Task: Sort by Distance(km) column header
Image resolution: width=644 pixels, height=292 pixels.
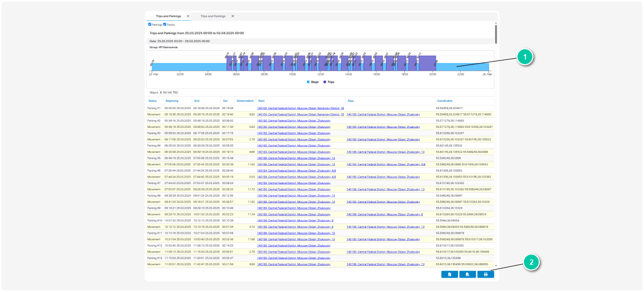Action: (x=245, y=101)
